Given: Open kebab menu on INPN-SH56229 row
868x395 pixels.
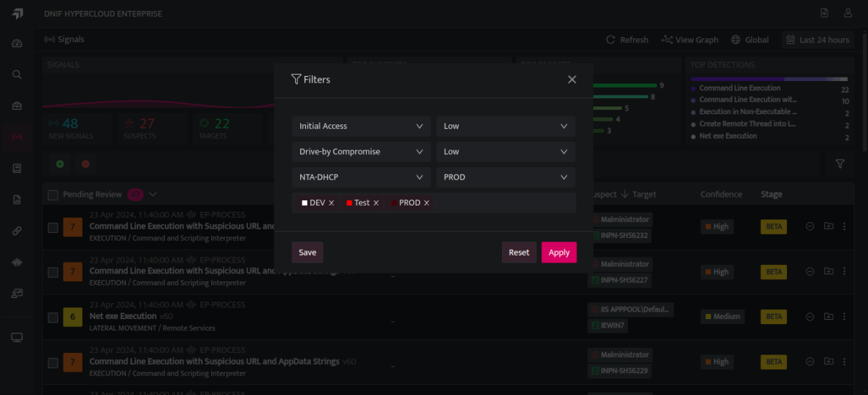Looking at the screenshot, I should point(844,361).
